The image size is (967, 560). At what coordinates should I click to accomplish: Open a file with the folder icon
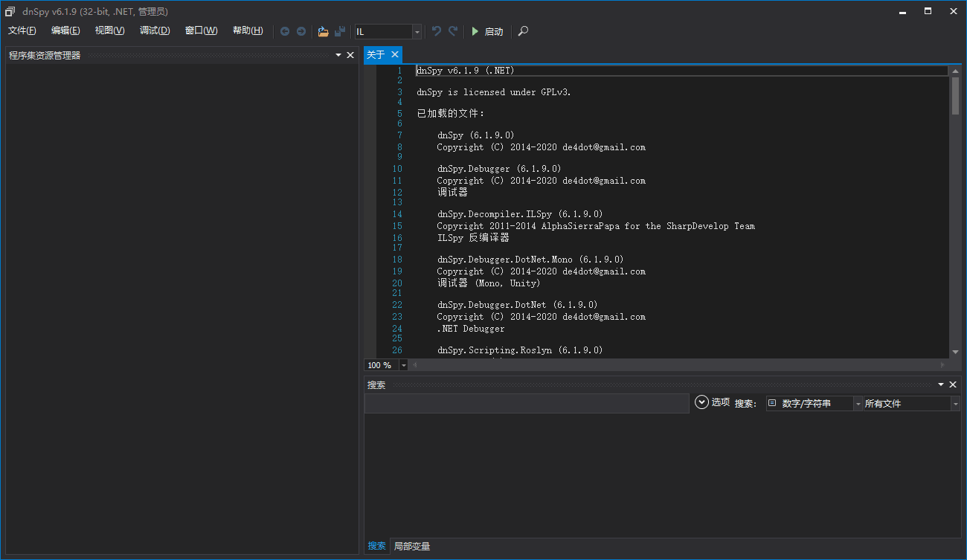click(x=323, y=31)
